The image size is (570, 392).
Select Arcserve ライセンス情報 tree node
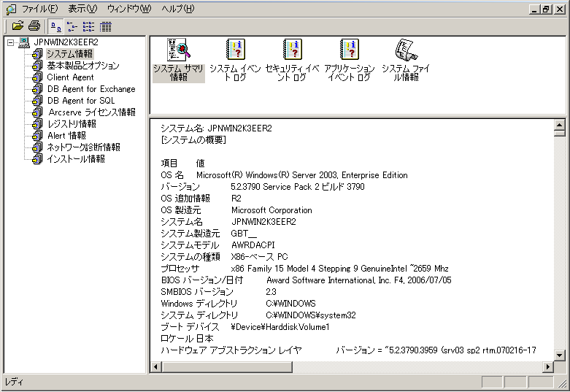92,112
